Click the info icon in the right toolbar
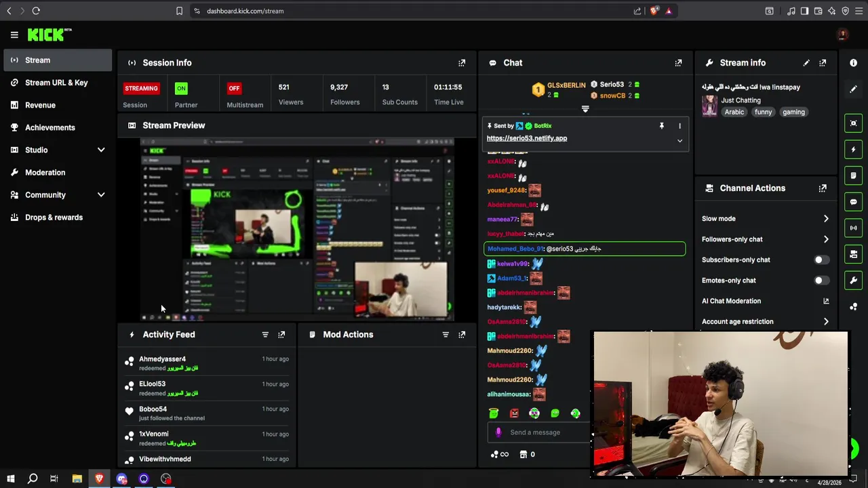This screenshot has width=868, height=488. (x=853, y=62)
